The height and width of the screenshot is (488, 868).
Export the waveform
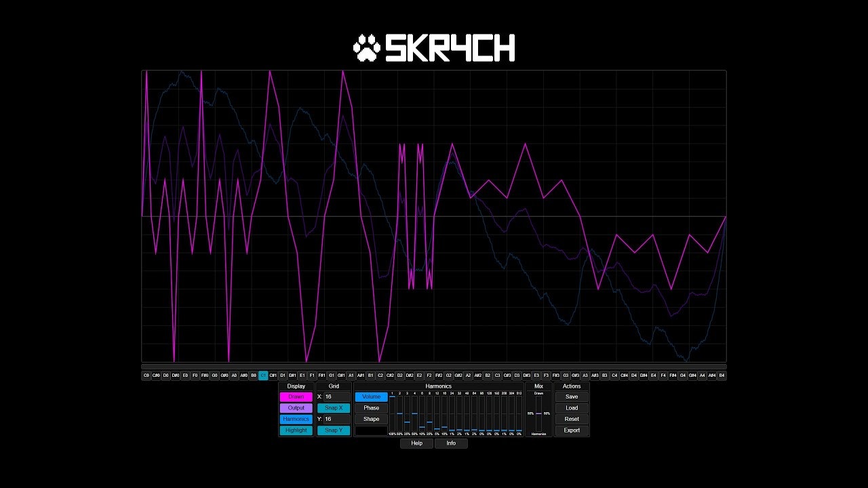(x=571, y=430)
